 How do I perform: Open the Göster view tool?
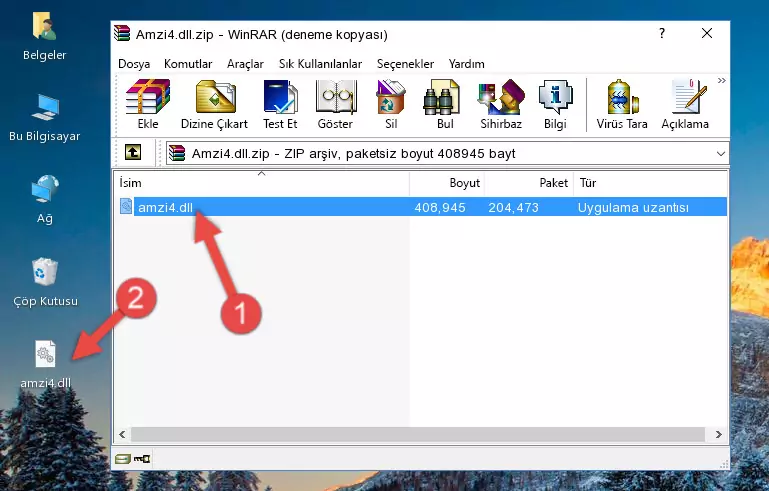[335, 104]
